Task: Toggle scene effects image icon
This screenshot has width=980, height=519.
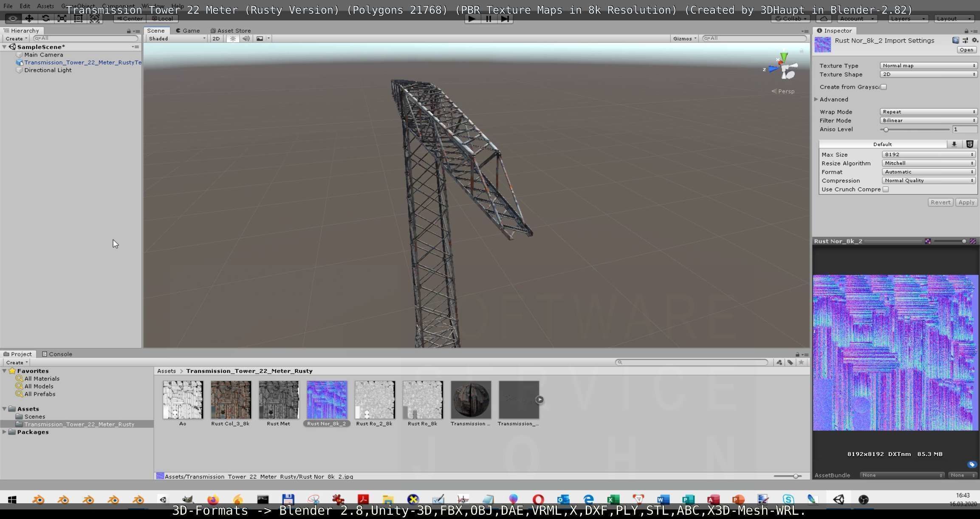Action: (x=260, y=39)
